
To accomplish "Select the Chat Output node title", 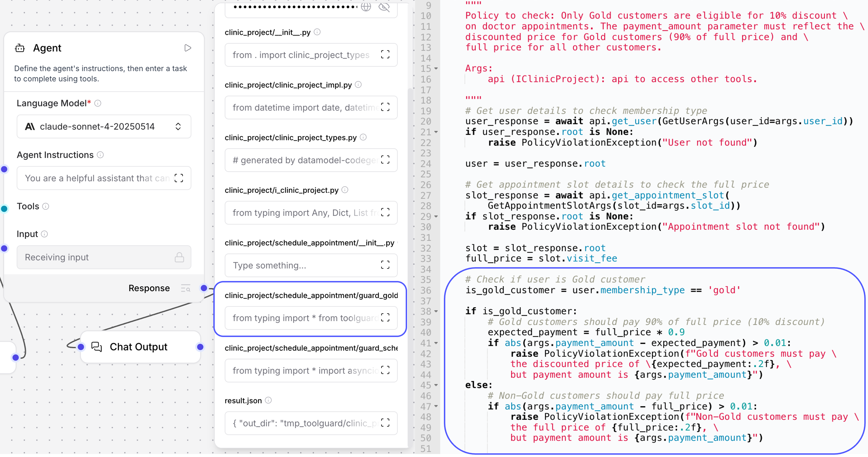I will pyautogui.click(x=139, y=347).
